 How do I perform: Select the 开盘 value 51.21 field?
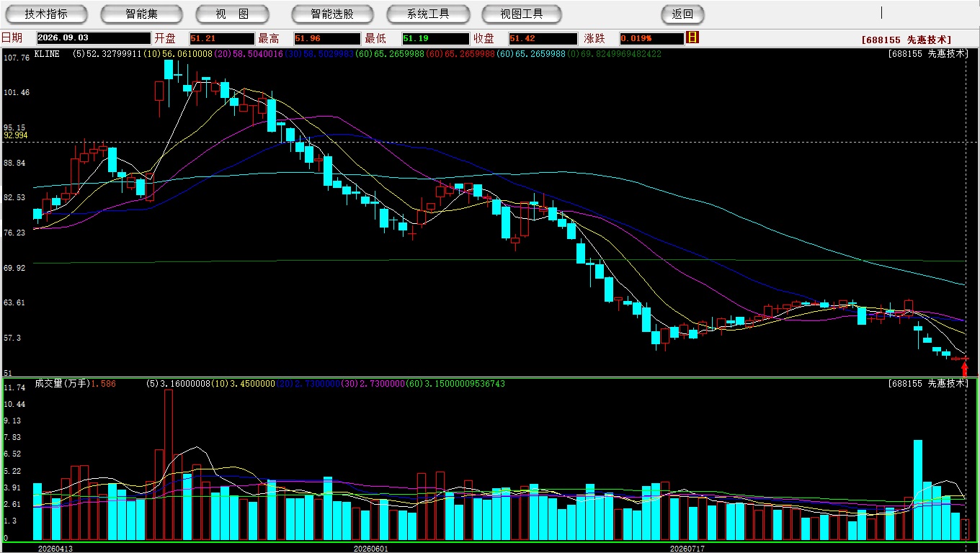pos(222,38)
